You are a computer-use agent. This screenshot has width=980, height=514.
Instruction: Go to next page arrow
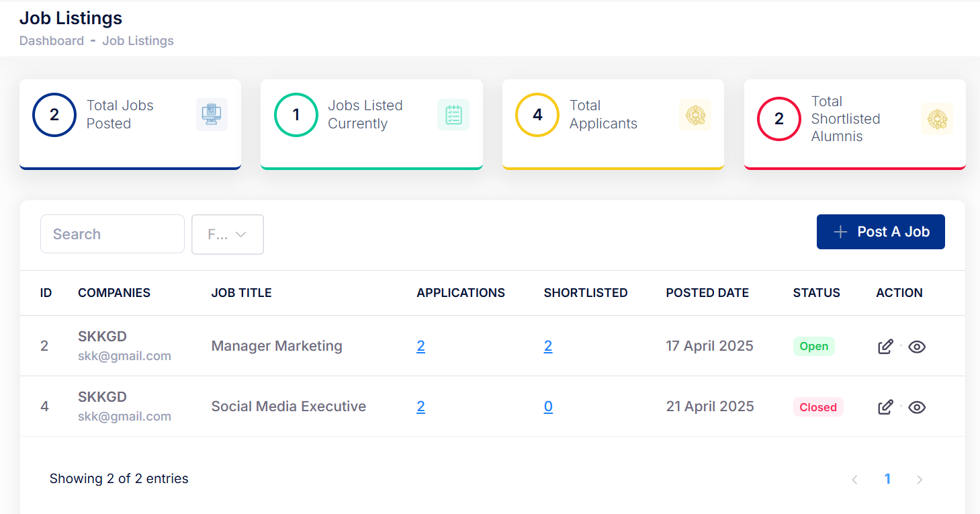pos(920,479)
